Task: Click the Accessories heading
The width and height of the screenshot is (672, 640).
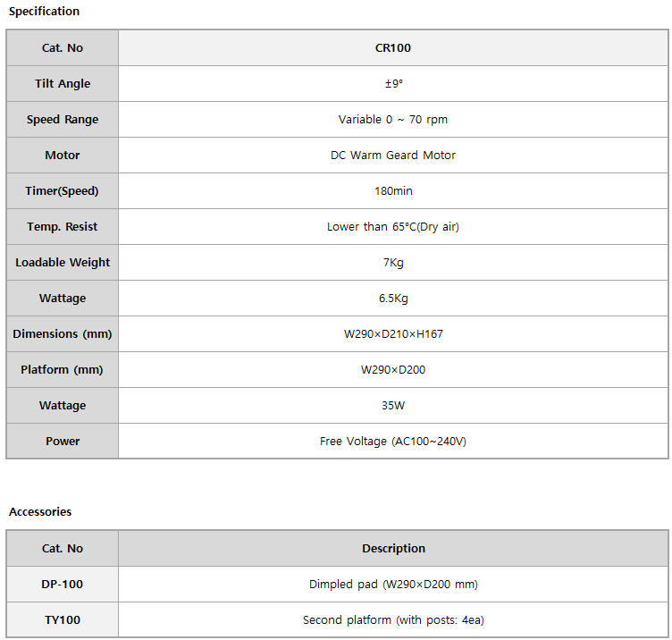Action: (40, 512)
